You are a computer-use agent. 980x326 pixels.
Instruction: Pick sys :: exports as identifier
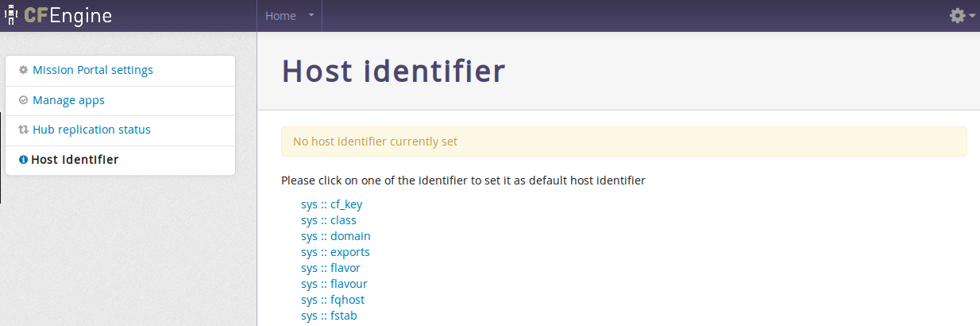(x=335, y=252)
